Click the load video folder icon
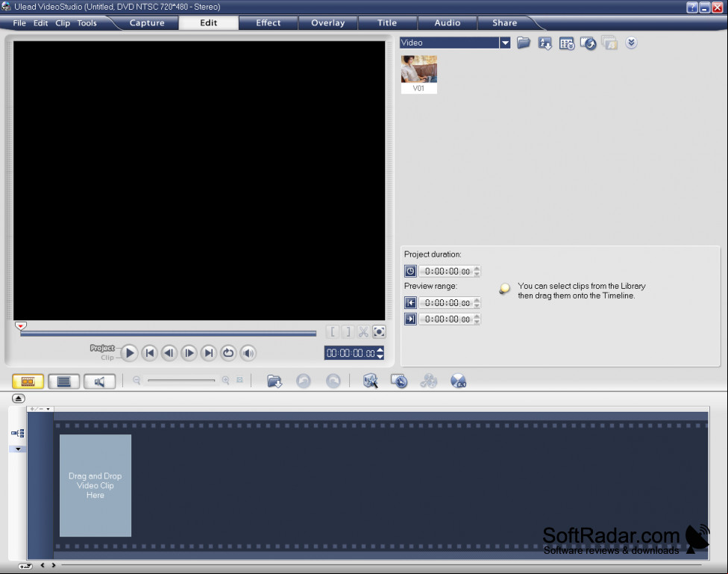The height and width of the screenshot is (574, 728). pyautogui.click(x=524, y=43)
